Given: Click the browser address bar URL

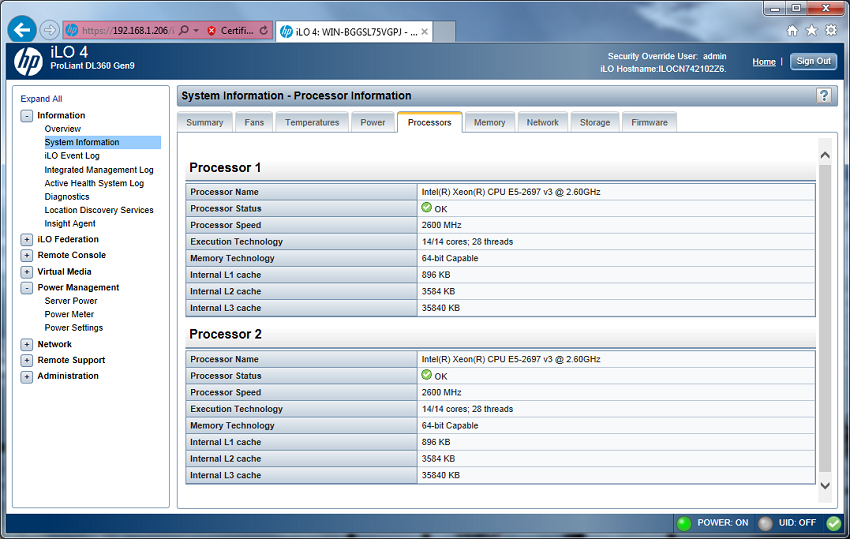Looking at the screenshot, I should click(127, 31).
